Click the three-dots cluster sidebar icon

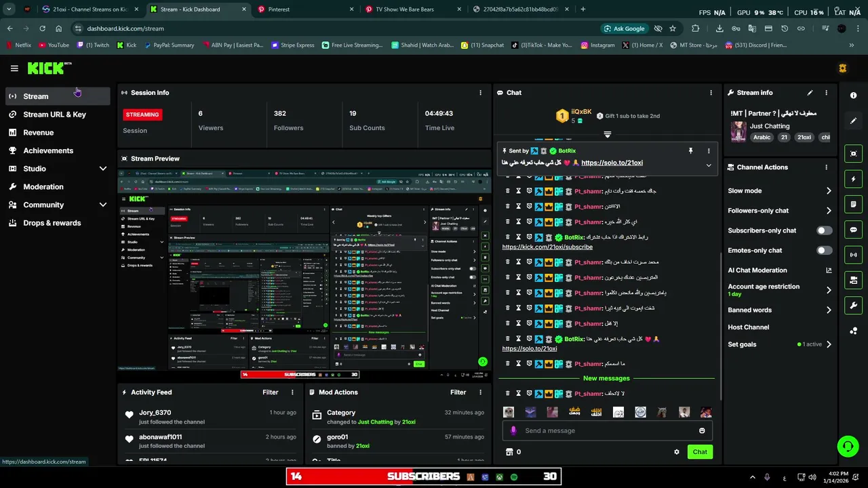(854, 331)
